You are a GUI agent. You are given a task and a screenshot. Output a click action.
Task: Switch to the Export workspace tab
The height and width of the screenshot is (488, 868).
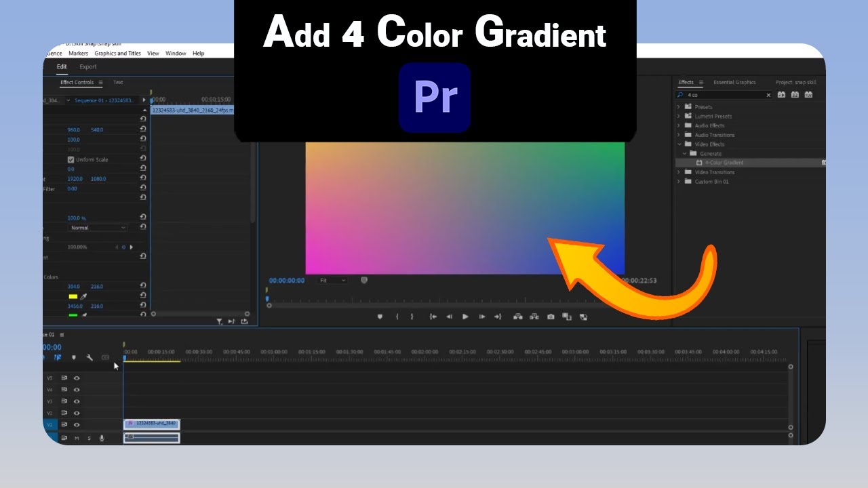click(88, 66)
